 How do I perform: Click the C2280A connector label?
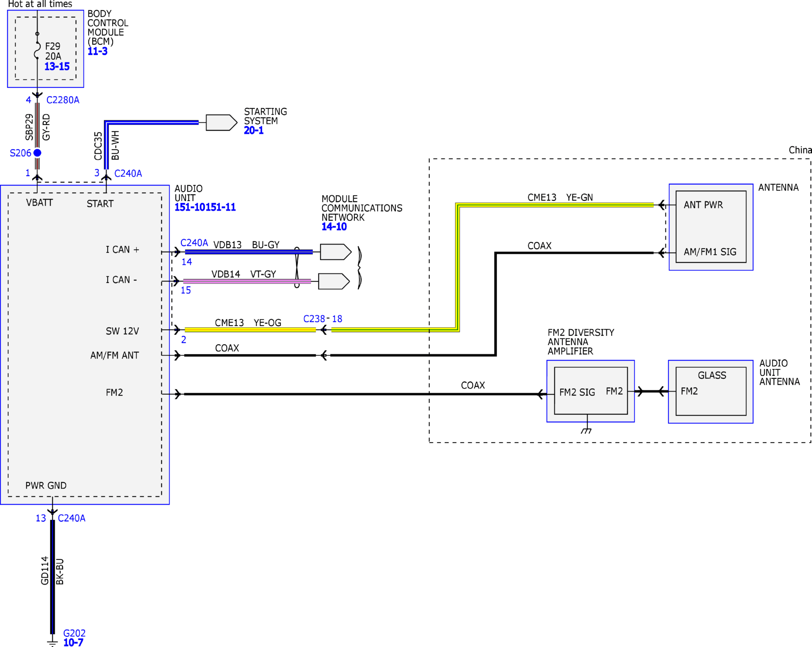[63, 100]
